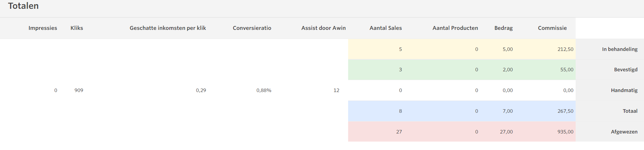Select the Bevestigd row label
Screen dimensions: 644x150
(x=626, y=70)
